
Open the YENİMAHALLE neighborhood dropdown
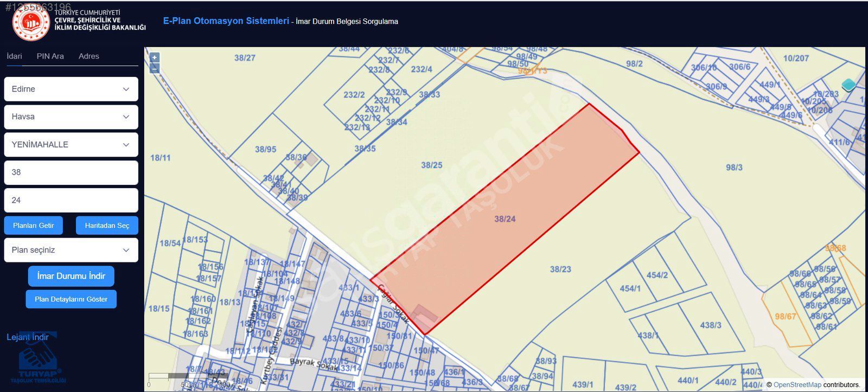(x=71, y=145)
